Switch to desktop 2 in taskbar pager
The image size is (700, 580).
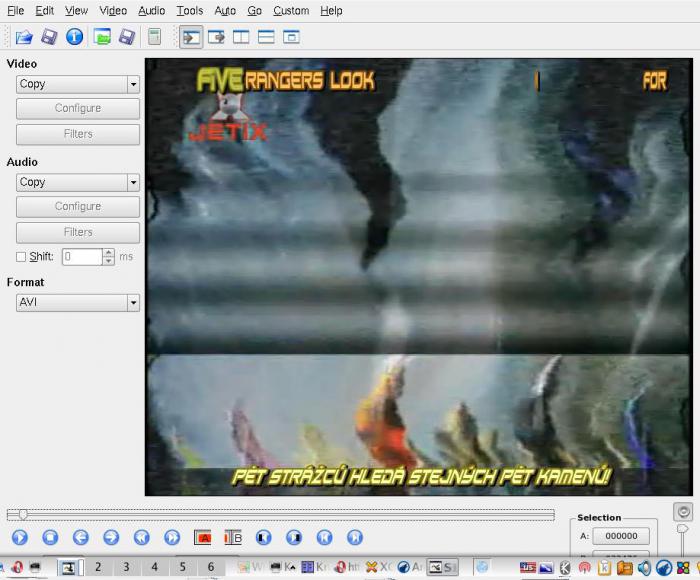(x=98, y=567)
